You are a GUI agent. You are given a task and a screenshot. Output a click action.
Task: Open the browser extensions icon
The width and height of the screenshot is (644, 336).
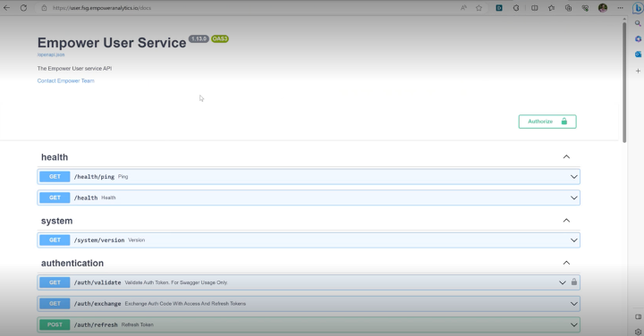pyautogui.click(x=516, y=8)
